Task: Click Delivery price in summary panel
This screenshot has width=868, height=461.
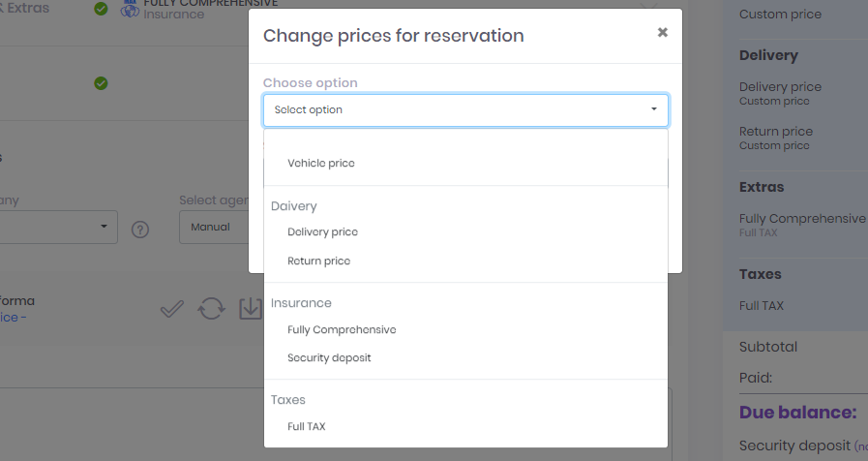Action: point(780,87)
